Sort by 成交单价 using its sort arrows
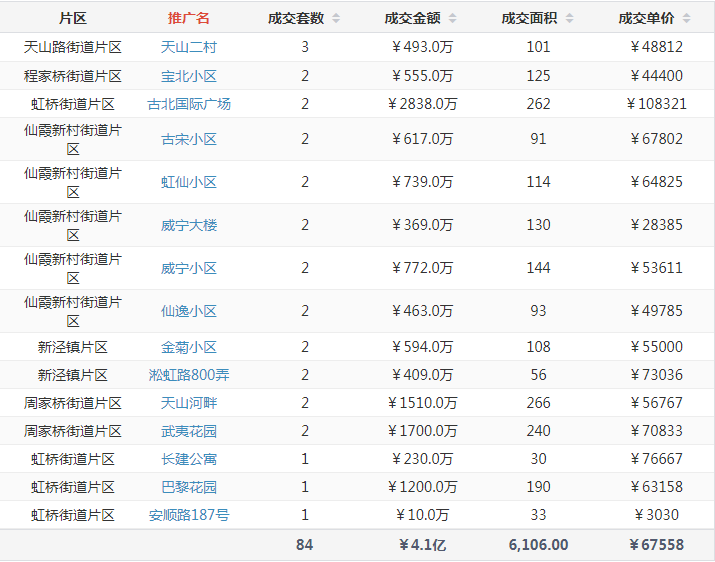Viewport: 715px width, 562px height. 686,18
